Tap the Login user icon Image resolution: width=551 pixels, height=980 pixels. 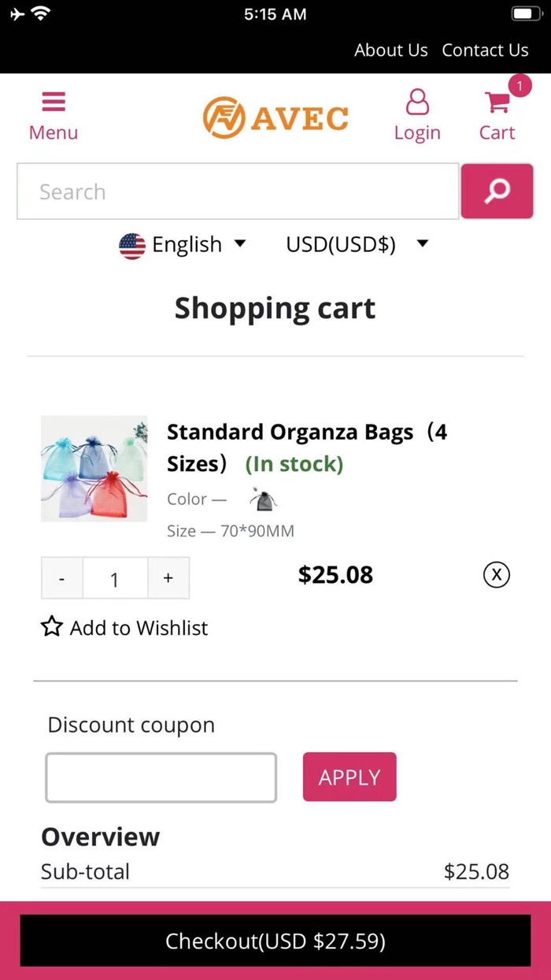click(417, 103)
